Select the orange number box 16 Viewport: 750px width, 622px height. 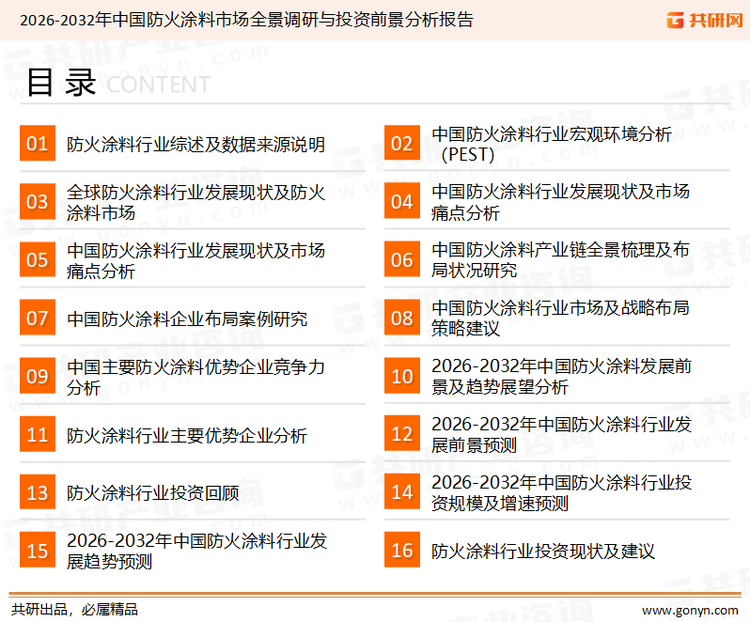pyautogui.click(x=402, y=550)
